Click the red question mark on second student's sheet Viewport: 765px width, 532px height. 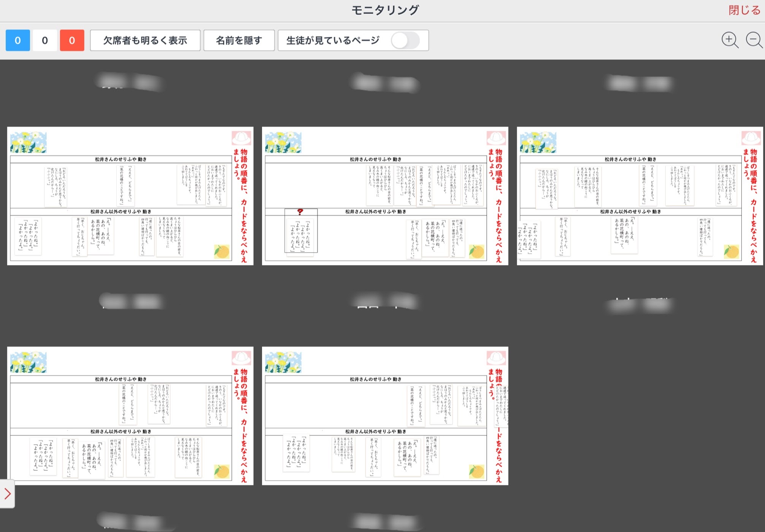click(300, 212)
